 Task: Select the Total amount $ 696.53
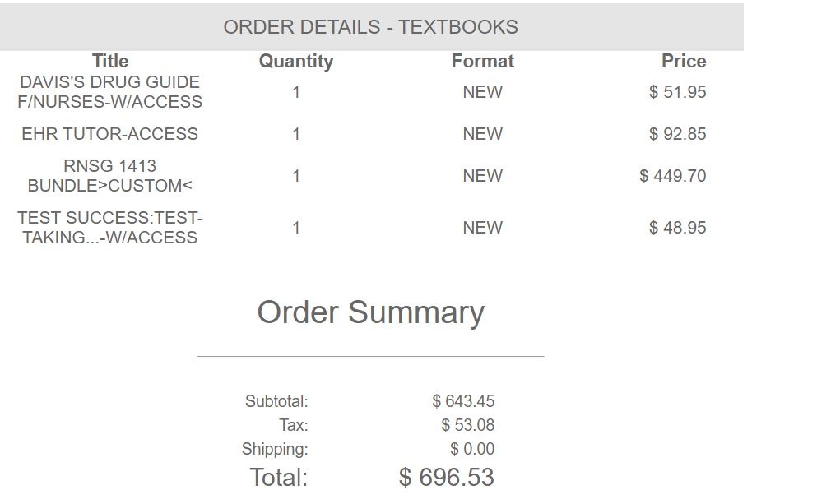click(x=447, y=477)
